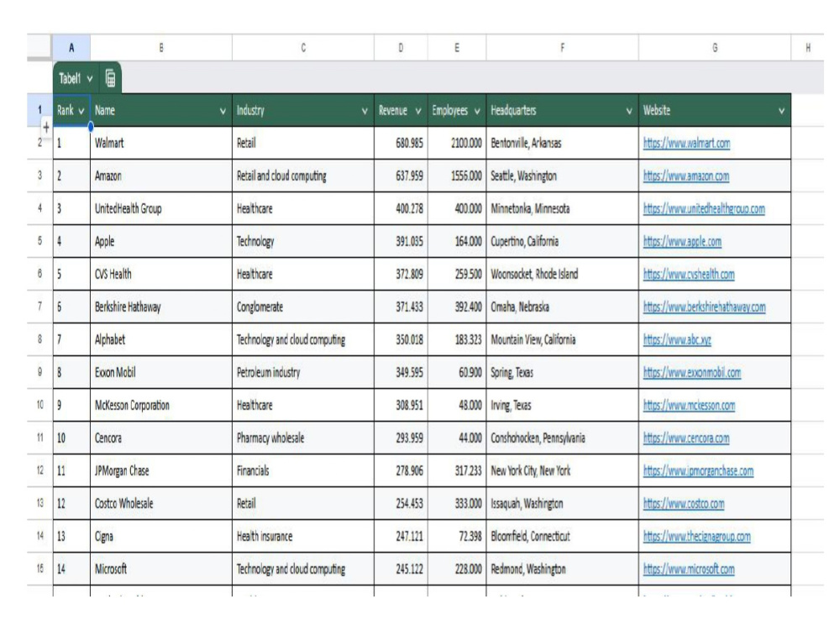Select the UnitedHealth Group cell

[160, 208]
